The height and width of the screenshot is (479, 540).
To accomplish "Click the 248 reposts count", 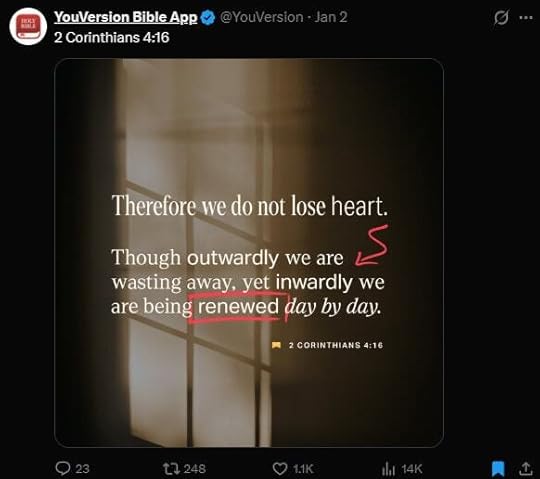I will coord(195,469).
